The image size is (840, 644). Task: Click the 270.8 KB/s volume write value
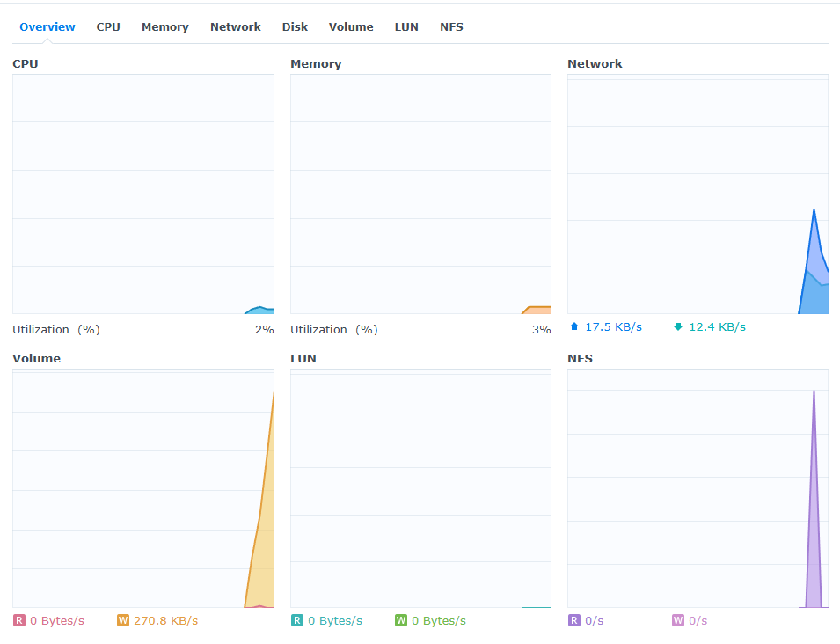point(165,620)
